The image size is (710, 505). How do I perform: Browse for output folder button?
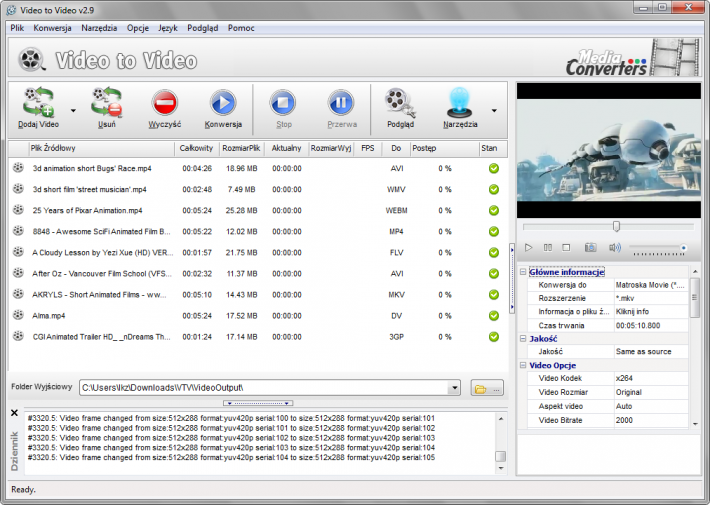(x=487, y=388)
